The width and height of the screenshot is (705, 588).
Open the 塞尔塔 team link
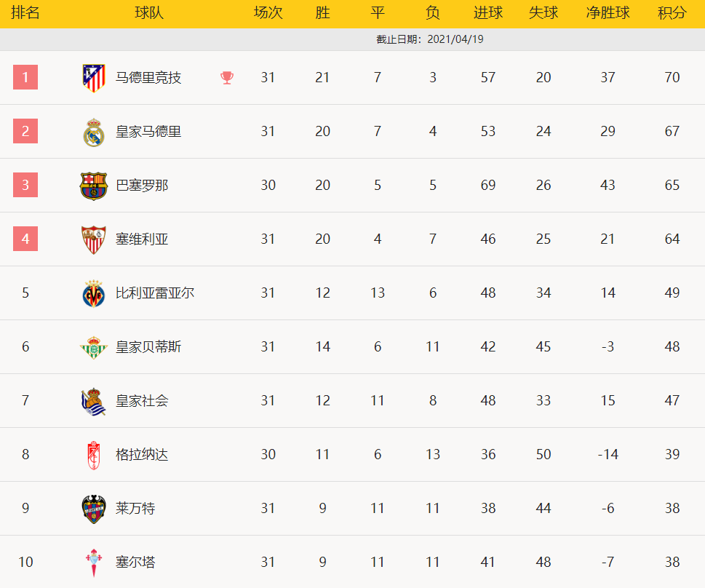tap(135, 563)
